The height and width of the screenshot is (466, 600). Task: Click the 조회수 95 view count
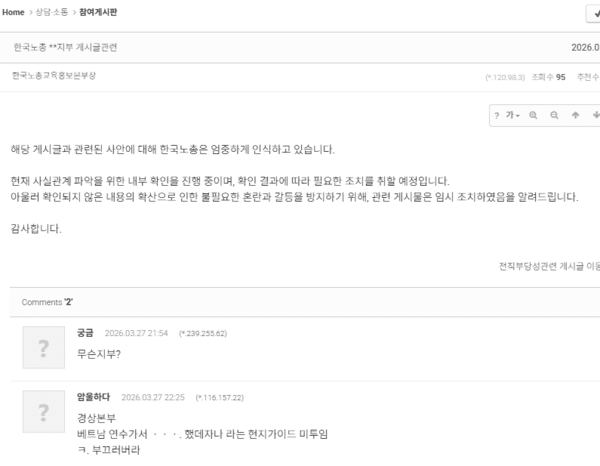(548, 77)
